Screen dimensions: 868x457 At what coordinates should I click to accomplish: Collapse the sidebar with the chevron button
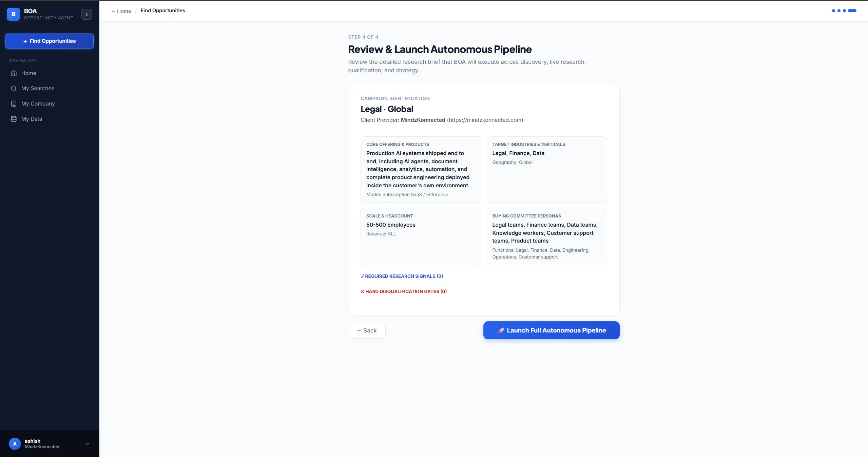(x=86, y=14)
